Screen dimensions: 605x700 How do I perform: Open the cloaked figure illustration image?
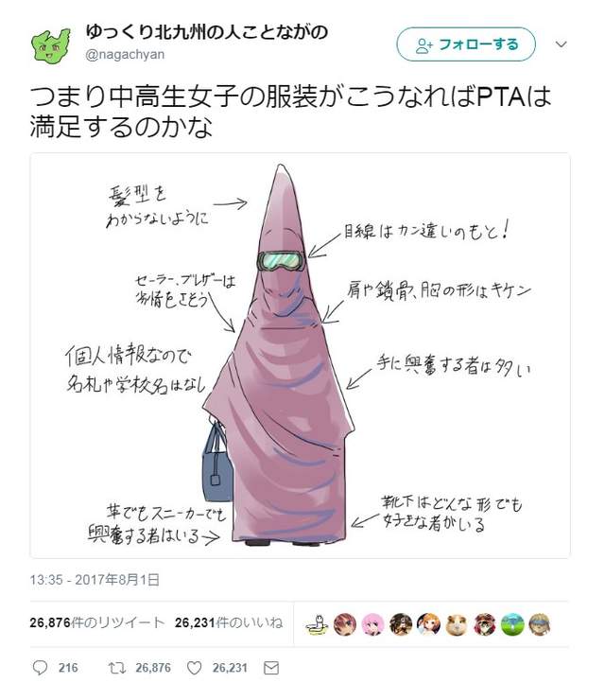click(x=300, y=356)
